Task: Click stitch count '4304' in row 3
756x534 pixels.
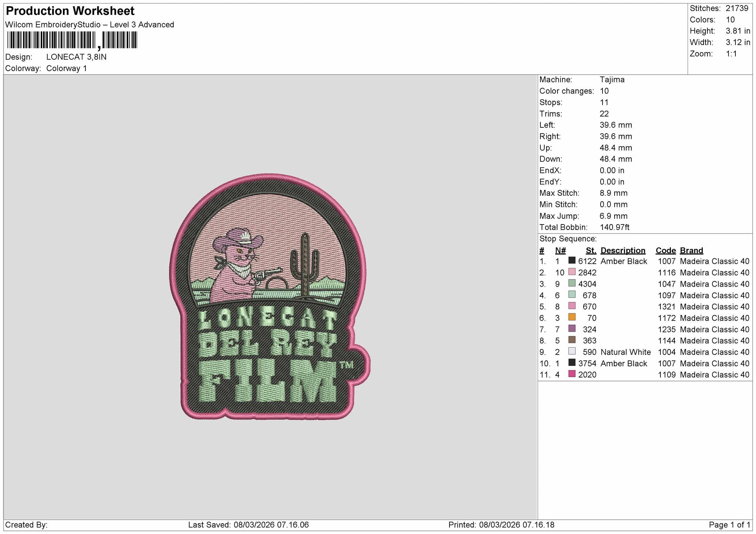Action: tap(587, 284)
